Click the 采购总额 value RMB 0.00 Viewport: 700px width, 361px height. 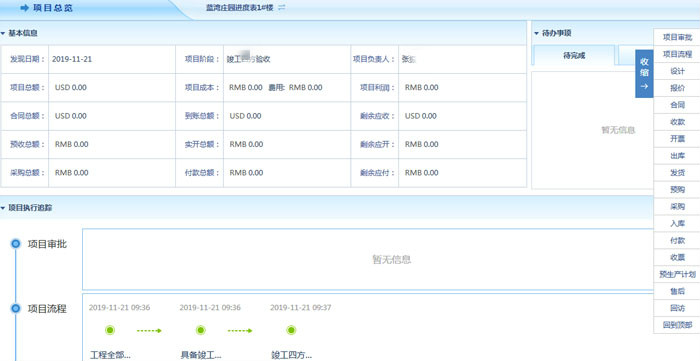(x=71, y=173)
